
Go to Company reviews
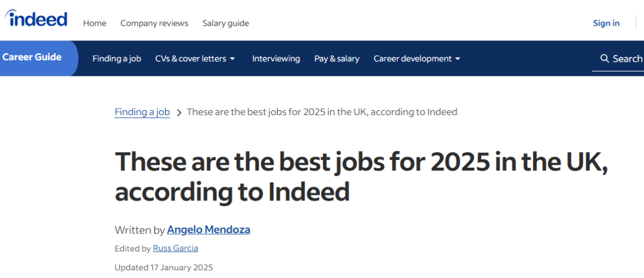pyautogui.click(x=154, y=23)
